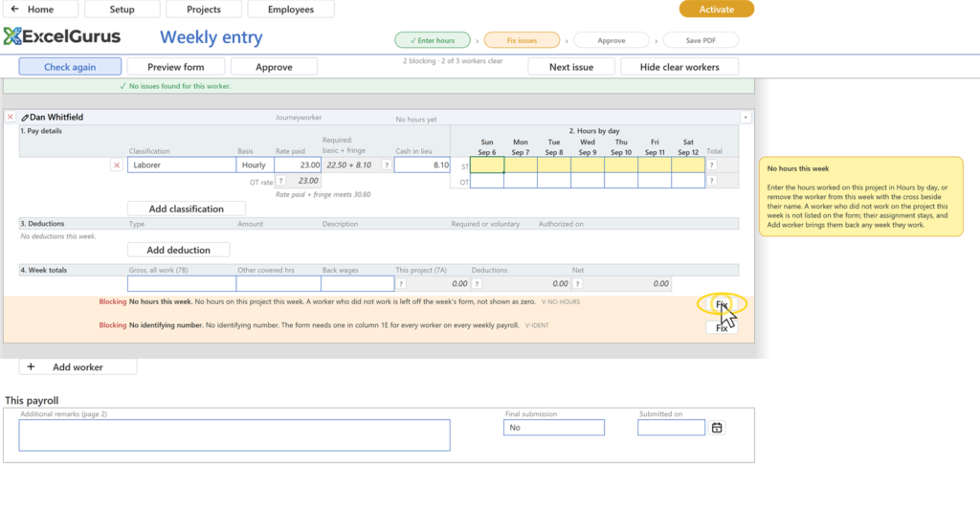Click the 'Rate paid + fringe meets 30.60' note

coord(323,194)
